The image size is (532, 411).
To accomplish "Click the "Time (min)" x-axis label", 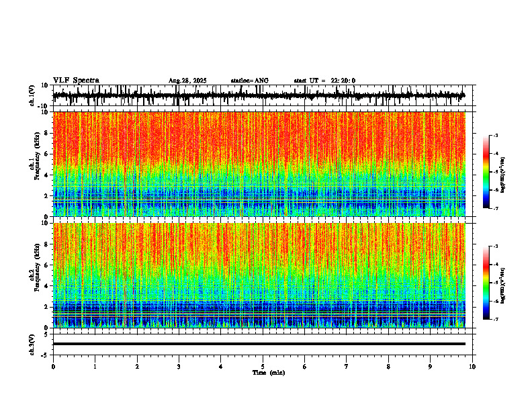I will (269, 373).
